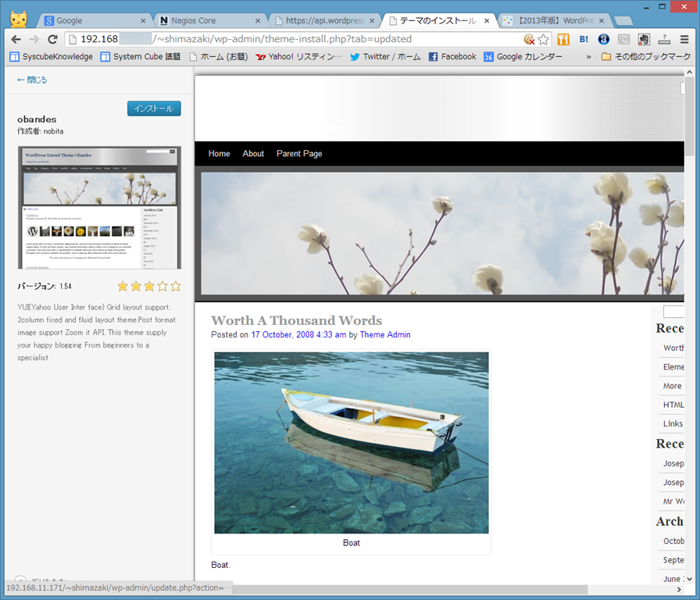Viewport: 700px width, 600px height.
Task: Close the テーマのインストール tab
Action: (x=487, y=20)
